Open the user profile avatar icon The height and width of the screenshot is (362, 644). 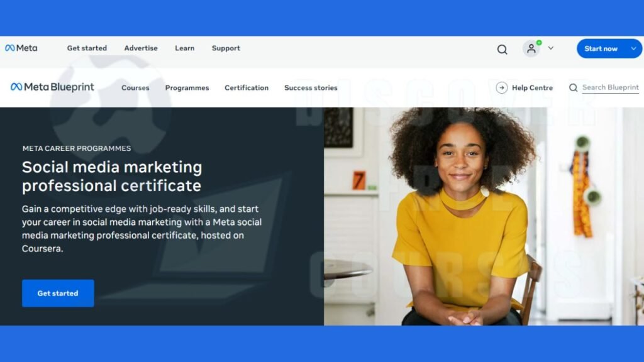[x=531, y=48]
